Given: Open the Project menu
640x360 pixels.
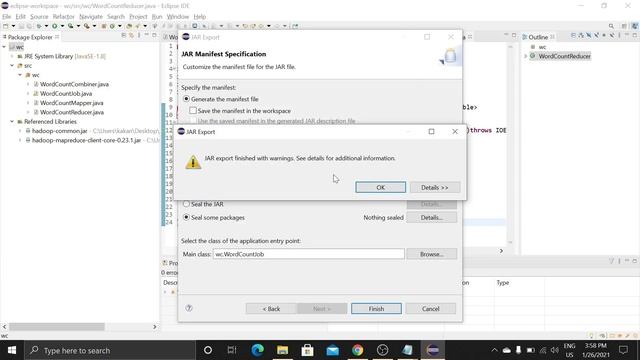Looking at the screenshot, I should [138, 16].
